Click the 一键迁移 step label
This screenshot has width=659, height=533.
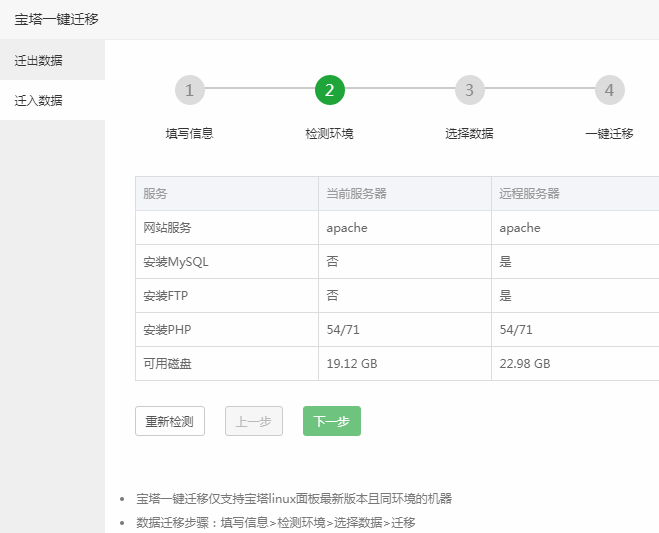(x=609, y=134)
